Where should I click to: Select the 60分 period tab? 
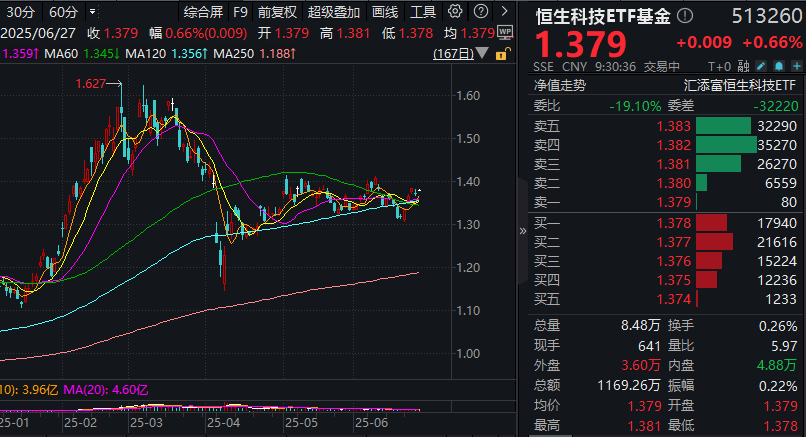[63, 12]
